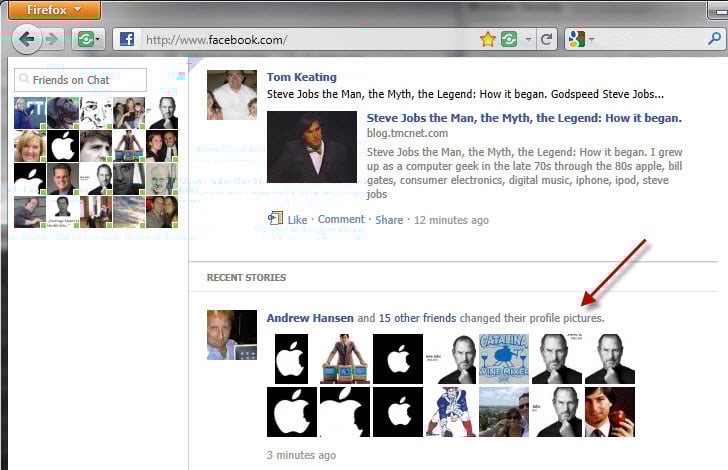728x470 pixels.
Task: Click the address bar with facebook.com URL
Action: (x=300, y=40)
